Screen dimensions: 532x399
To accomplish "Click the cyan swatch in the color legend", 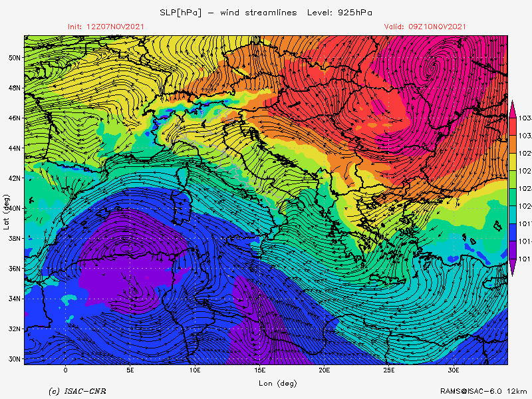I will (513, 215).
